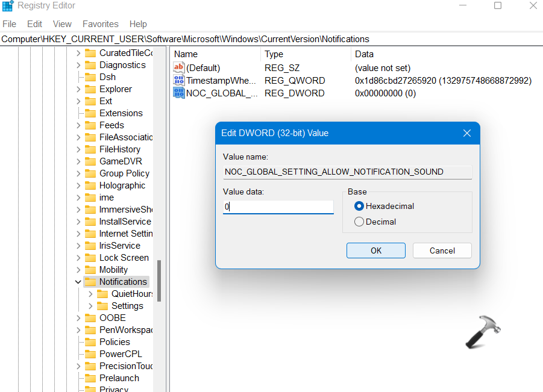Click the QuietHours folder icon

tap(102, 294)
